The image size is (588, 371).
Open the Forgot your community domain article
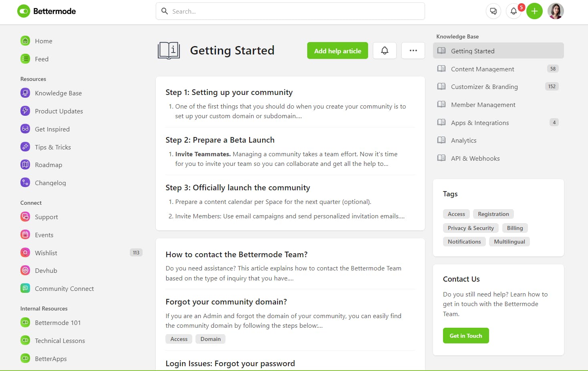(x=226, y=302)
